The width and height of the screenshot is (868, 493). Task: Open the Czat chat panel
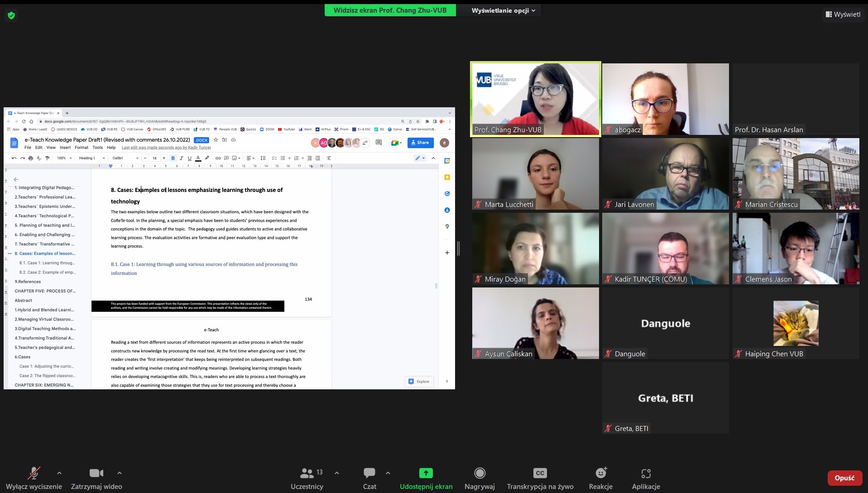369,479
